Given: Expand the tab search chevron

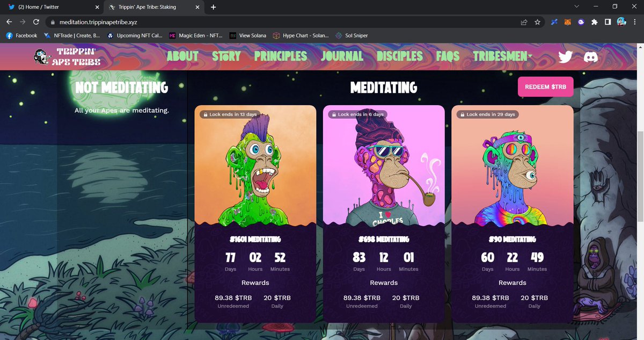Looking at the screenshot, I should pyautogui.click(x=577, y=6).
